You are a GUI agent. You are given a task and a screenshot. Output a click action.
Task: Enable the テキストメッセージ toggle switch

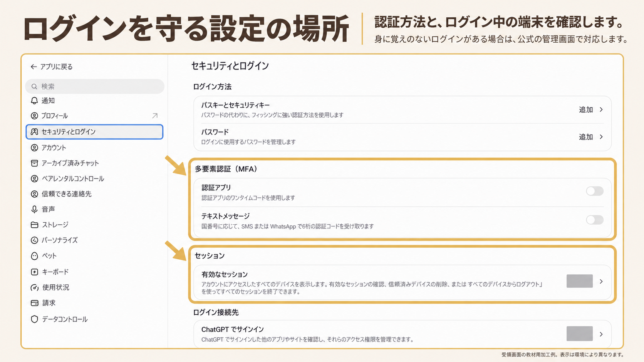pyautogui.click(x=595, y=220)
